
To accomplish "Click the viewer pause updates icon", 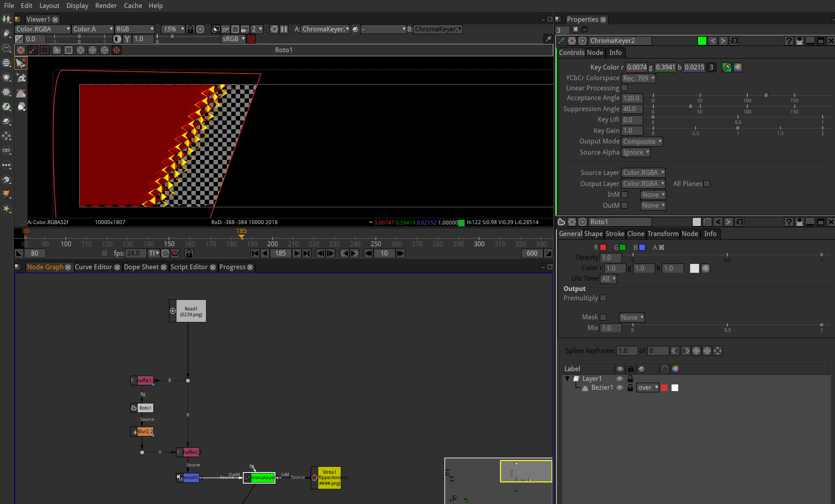I will [x=284, y=29].
